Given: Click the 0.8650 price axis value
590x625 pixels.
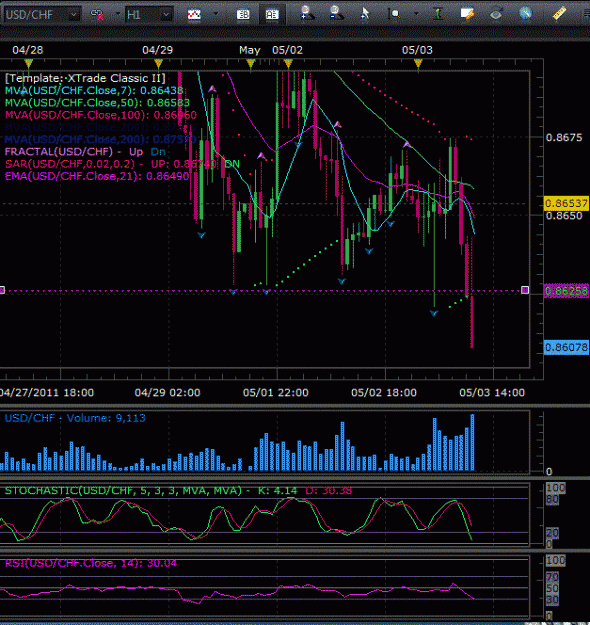Looking at the screenshot, I should [x=564, y=216].
